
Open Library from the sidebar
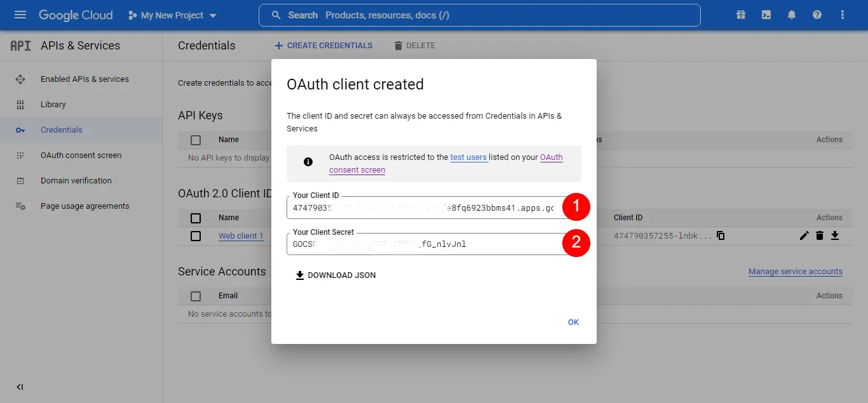click(53, 104)
